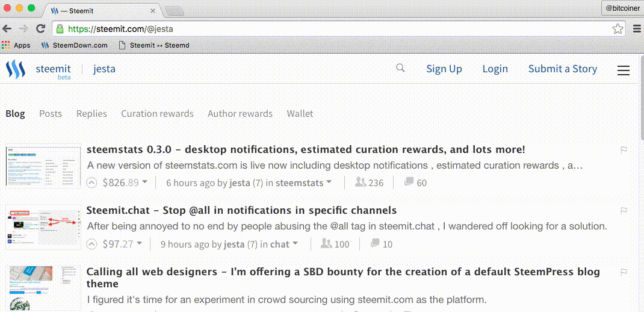Switch to the Posts tab

[x=51, y=114]
